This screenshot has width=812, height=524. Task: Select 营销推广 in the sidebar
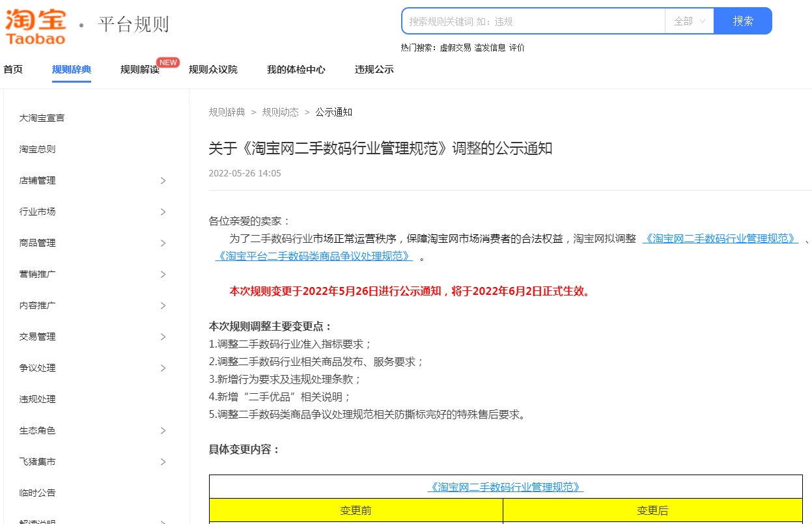(37, 274)
